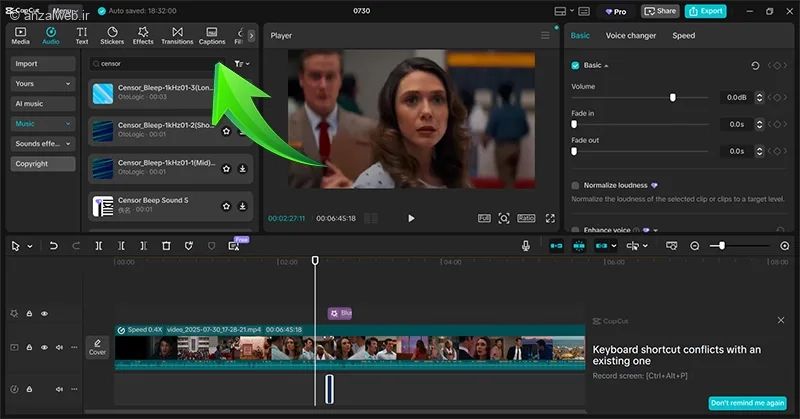Viewport: 800px width, 419px height.
Task: Click the microphone record voiceover icon
Action: [526, 246]
